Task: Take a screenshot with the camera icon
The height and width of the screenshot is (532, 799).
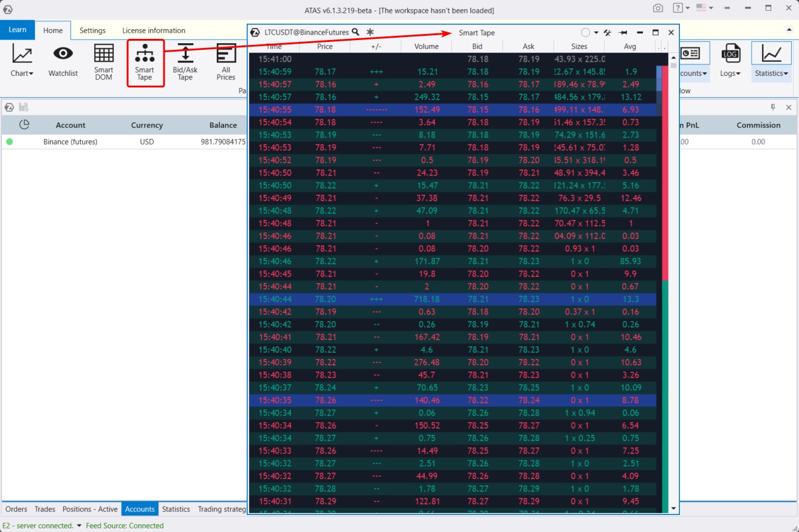Action: [x=658, y=9]
